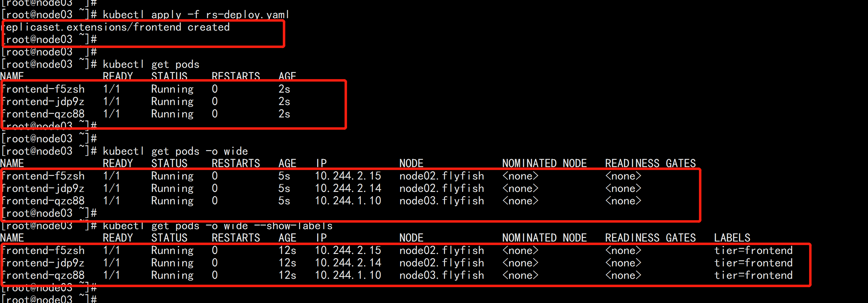Click age '12s' of pod frontend-qzc88
This screenshot has width=868, height=303.
tap(287, 275)
